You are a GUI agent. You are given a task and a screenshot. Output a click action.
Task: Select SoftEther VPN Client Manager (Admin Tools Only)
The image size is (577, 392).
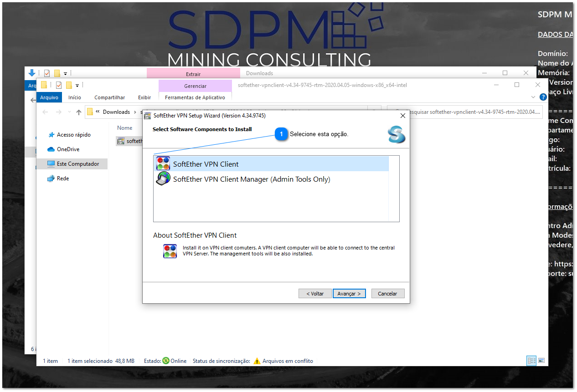point(251,179)
